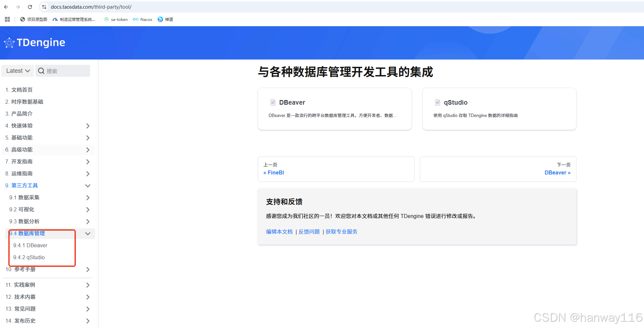Expand the 9.2 可视化 chevron
Viewport: 644px width, 328px height.
88,209
